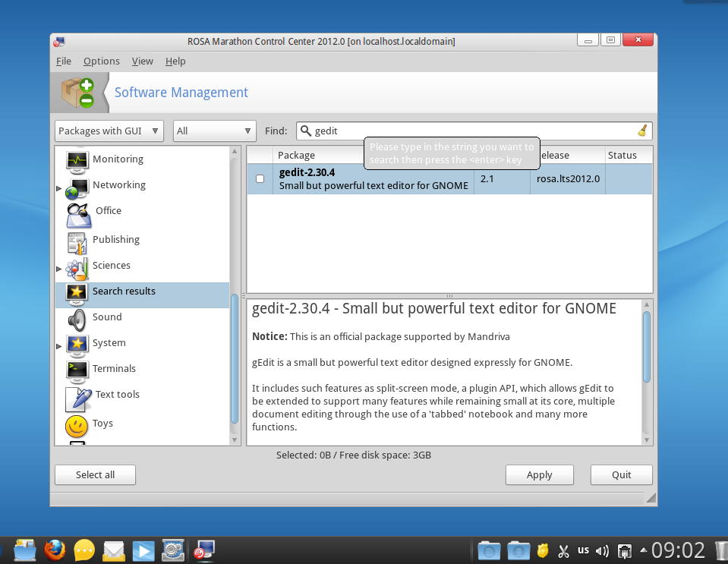Screen dimensions: 728x564
Task: Open the Packages with GUI dropdown
Action: click(109, 131)
